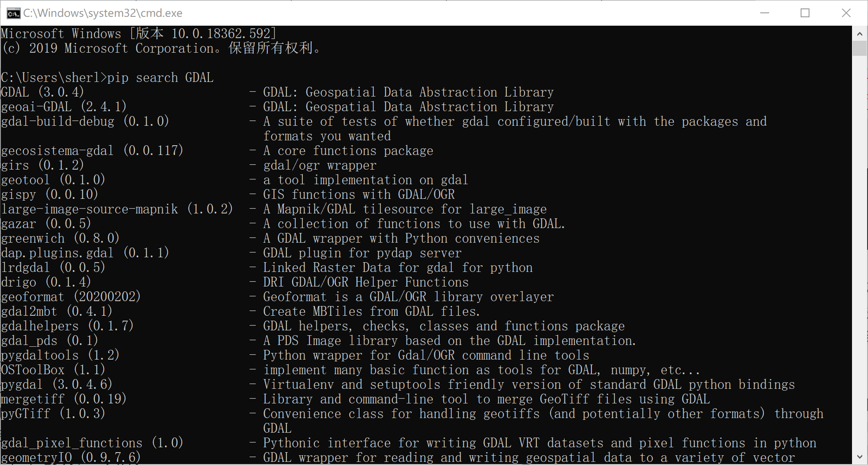Minimize the cmd.exe window

765,13
